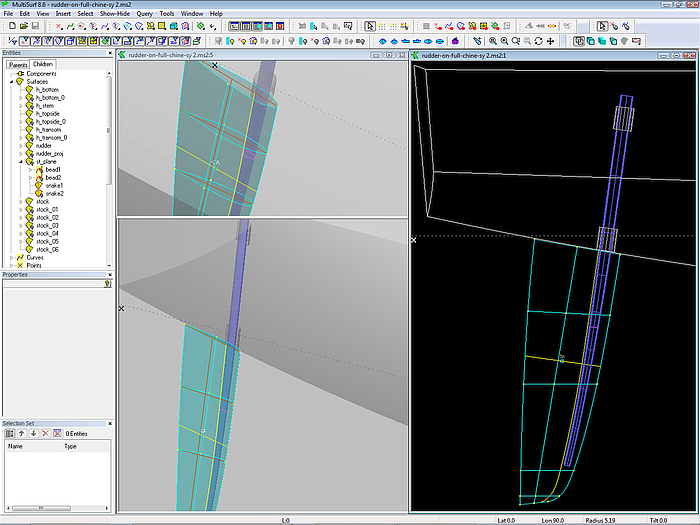Screen dimensions: 700x525
Task: Open the Query menu
Action: (x=144, y=13)
